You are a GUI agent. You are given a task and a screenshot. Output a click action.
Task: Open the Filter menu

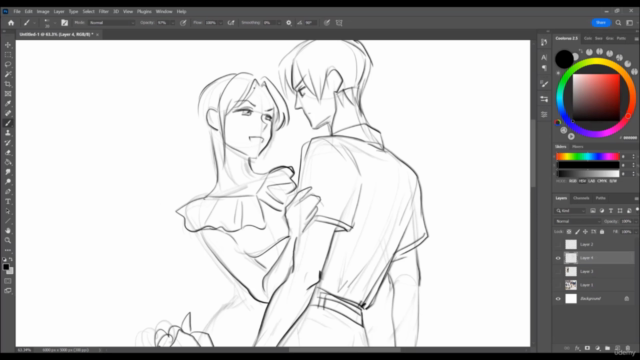[104, 11]
